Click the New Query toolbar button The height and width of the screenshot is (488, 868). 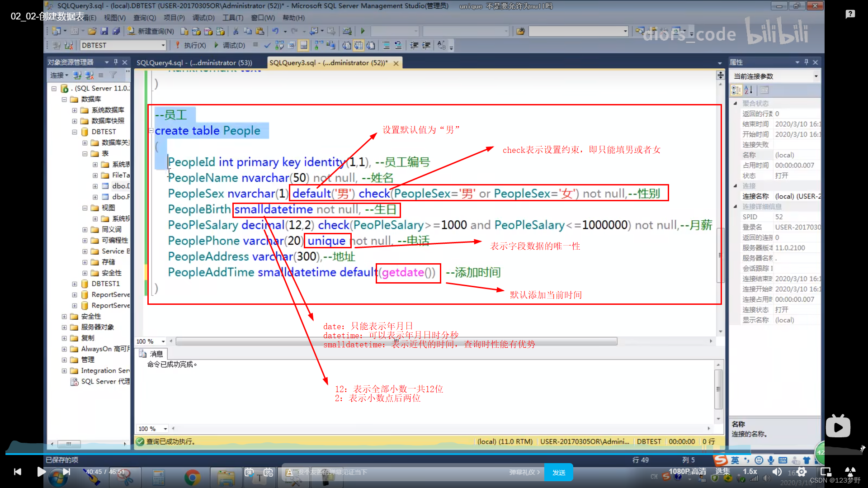(x=151, y=31)
